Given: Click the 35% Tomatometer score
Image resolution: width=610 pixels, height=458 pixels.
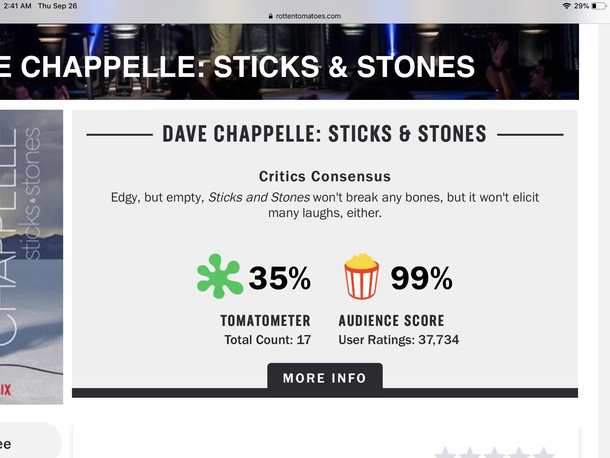Looking at the screenshot, I should click(x=280, y=278).
